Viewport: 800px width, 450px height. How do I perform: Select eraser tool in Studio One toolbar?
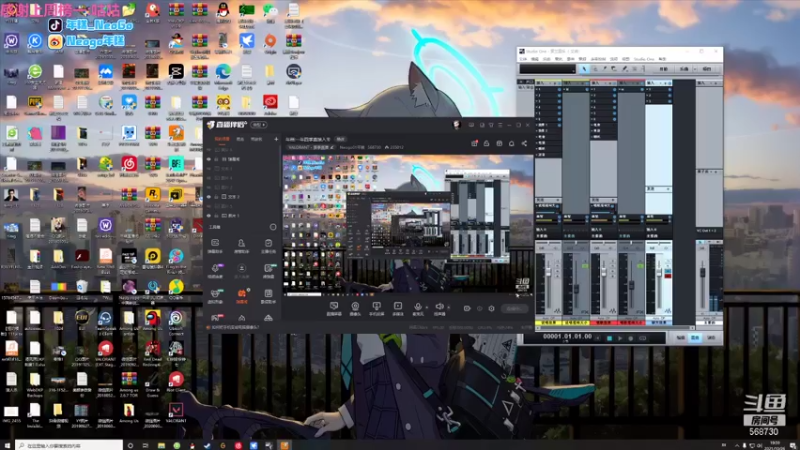[x=614, y=69]
